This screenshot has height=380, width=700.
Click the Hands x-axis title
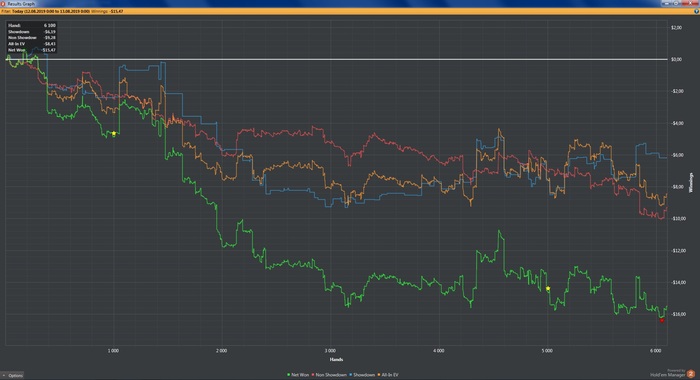coord(336,359)
